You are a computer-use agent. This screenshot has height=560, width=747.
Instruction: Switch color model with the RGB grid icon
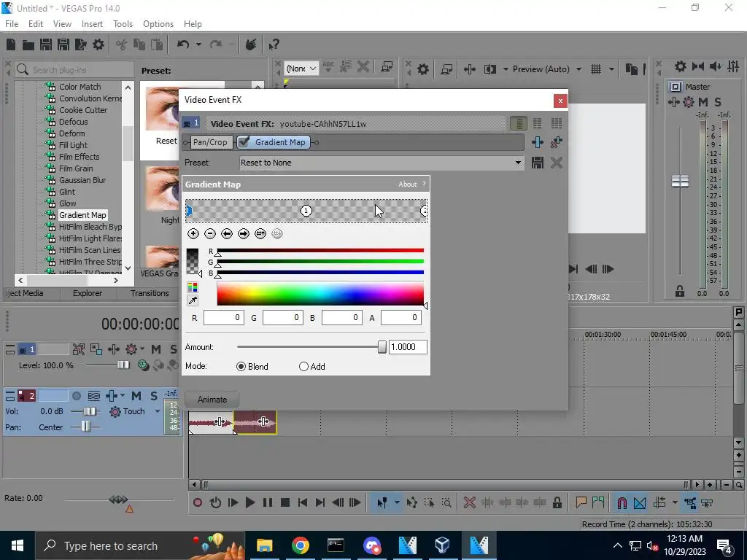[x=193, y=287]
